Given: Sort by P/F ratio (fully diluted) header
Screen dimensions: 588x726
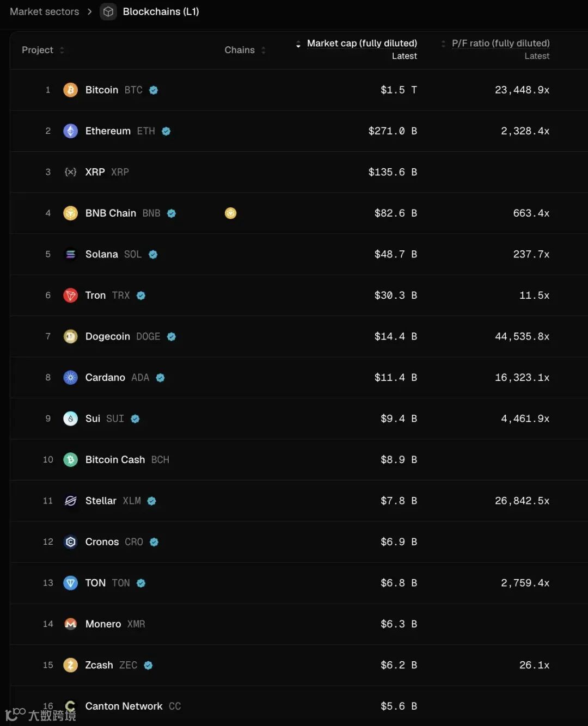Looking at the screenshot, I should click(x=500, y=44).
